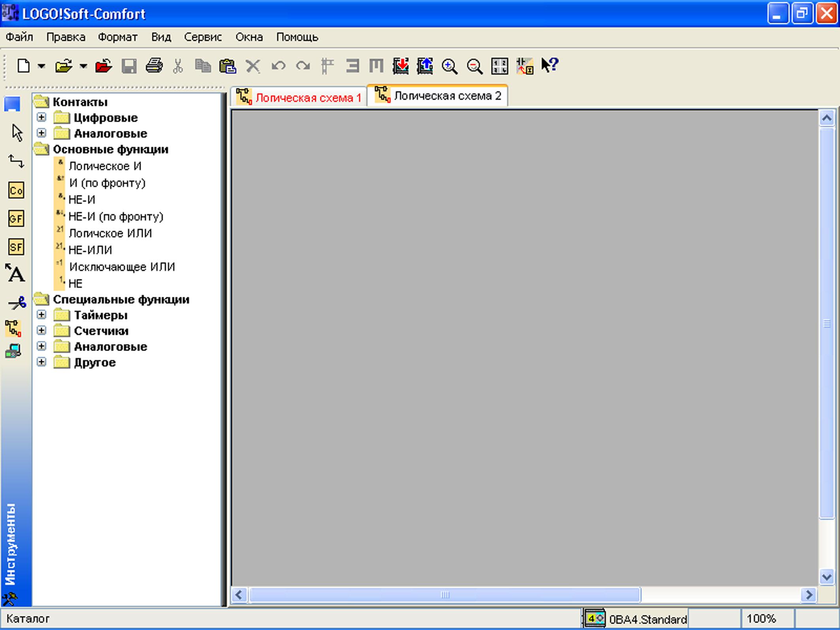Open the Помощь menu
Viewport: 840px width, 630px height.
tap(297, 37)
